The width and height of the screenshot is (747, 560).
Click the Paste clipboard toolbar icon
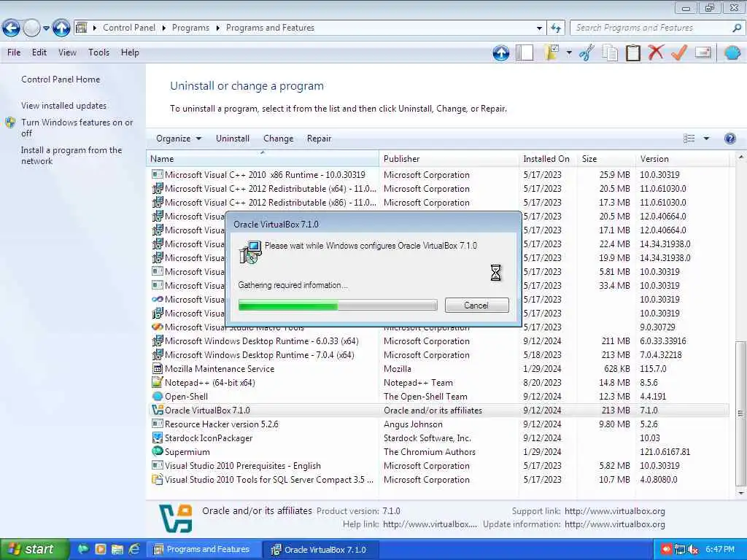point(632,52)
